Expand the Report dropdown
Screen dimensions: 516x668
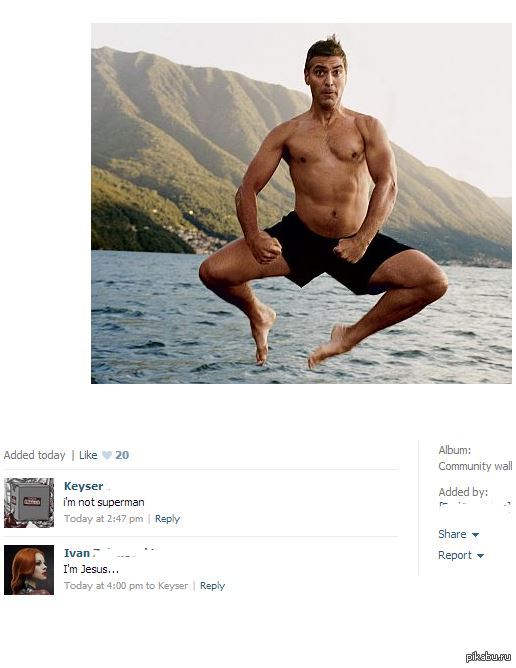461,556
